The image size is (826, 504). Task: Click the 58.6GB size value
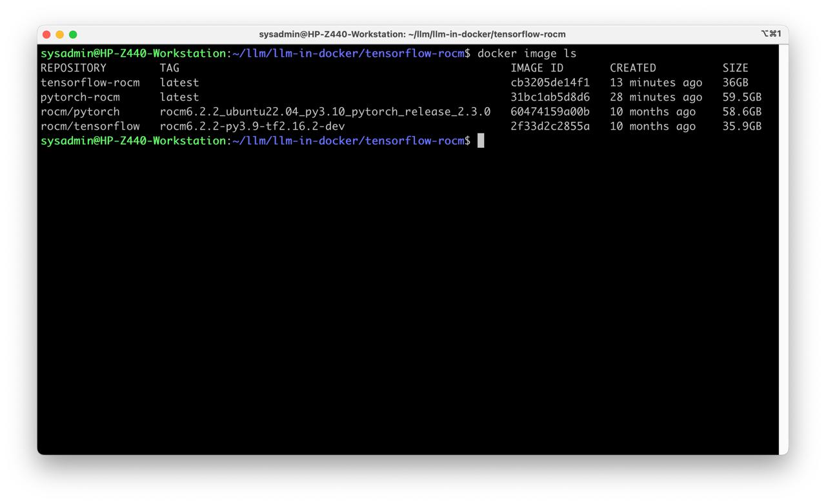pos(742,112)
